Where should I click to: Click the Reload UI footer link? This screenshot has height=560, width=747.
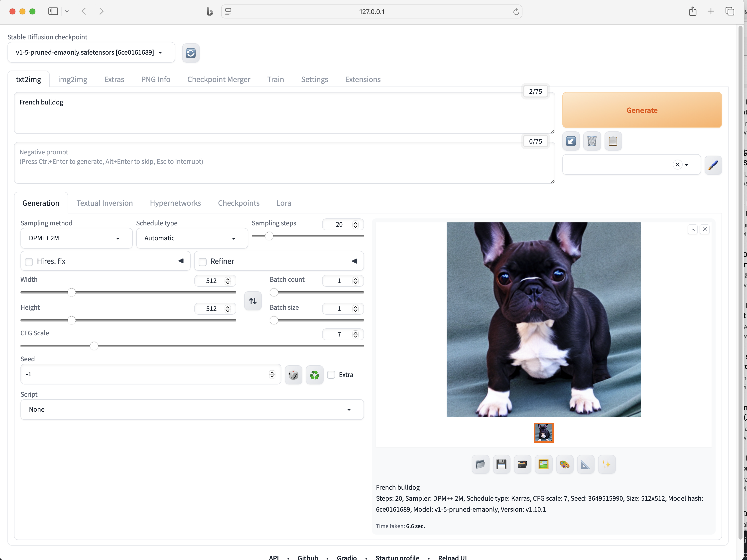[x=453, y=557]
